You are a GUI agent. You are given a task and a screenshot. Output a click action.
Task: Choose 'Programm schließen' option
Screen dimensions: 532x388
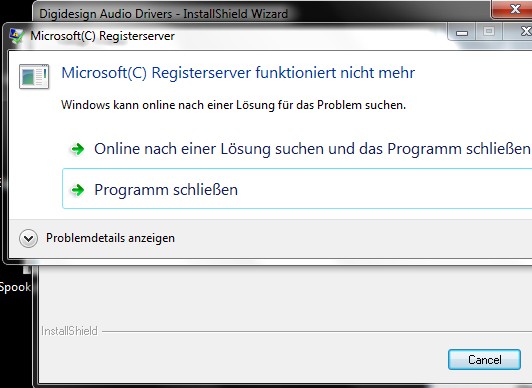click(x=297, y=189)
